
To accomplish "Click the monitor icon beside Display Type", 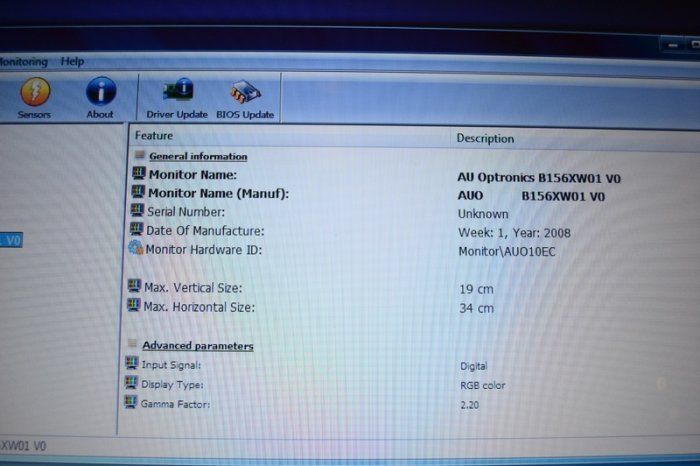I will point(131,382).
